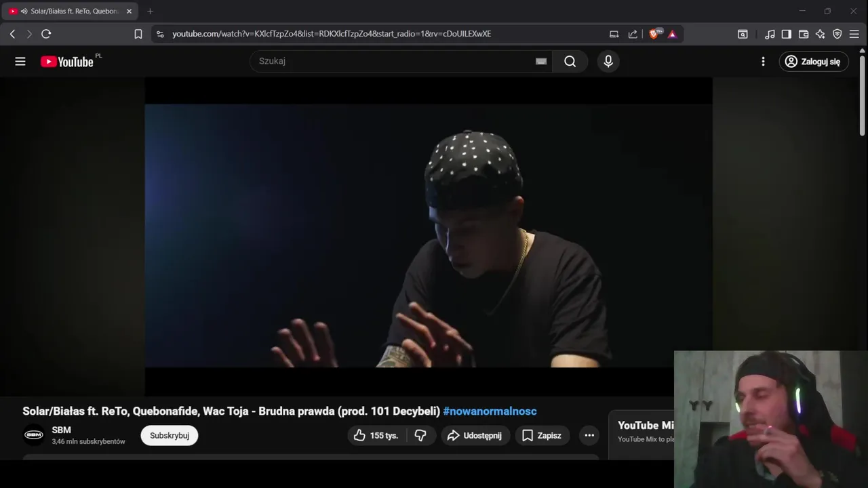The width and height of the screenshot is (868, 488).
Task: Open Leo AI sparkle icon
Action: (821, 34)
